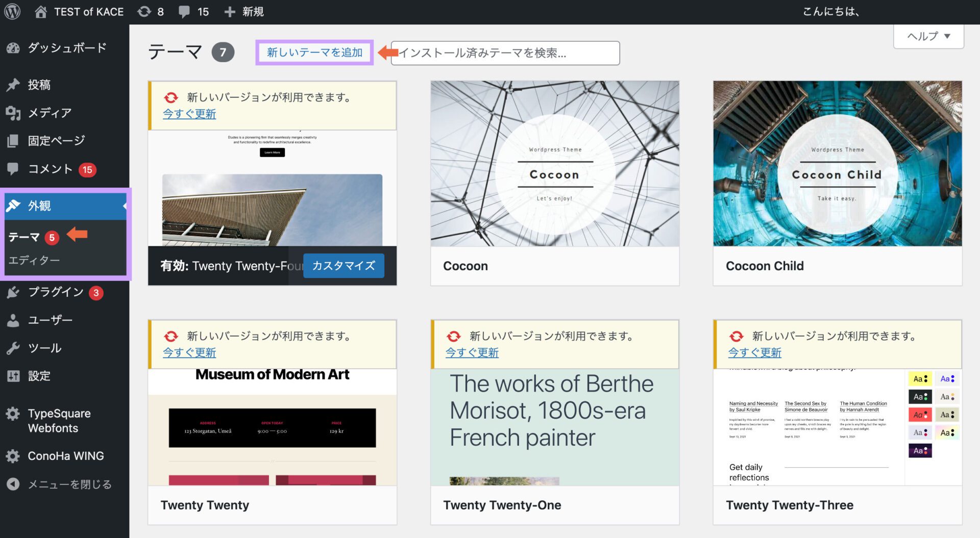Click the 投稿 pushpin icon
Image resolution: width=980 pixels, height=538 pixels.
pos(13,85)
